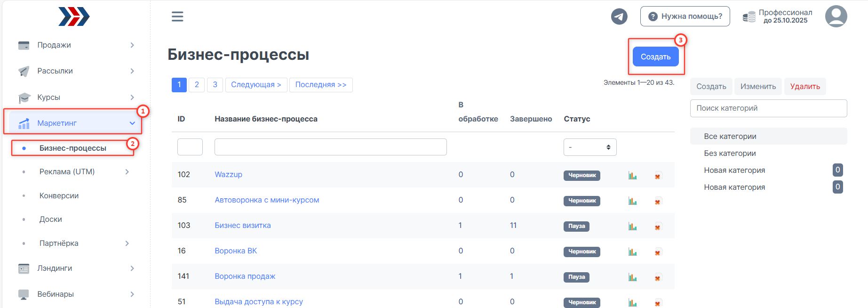This screenshot has width=868, height=308.
Task: Click the hamburger menu icon
Action: (177, 16)
